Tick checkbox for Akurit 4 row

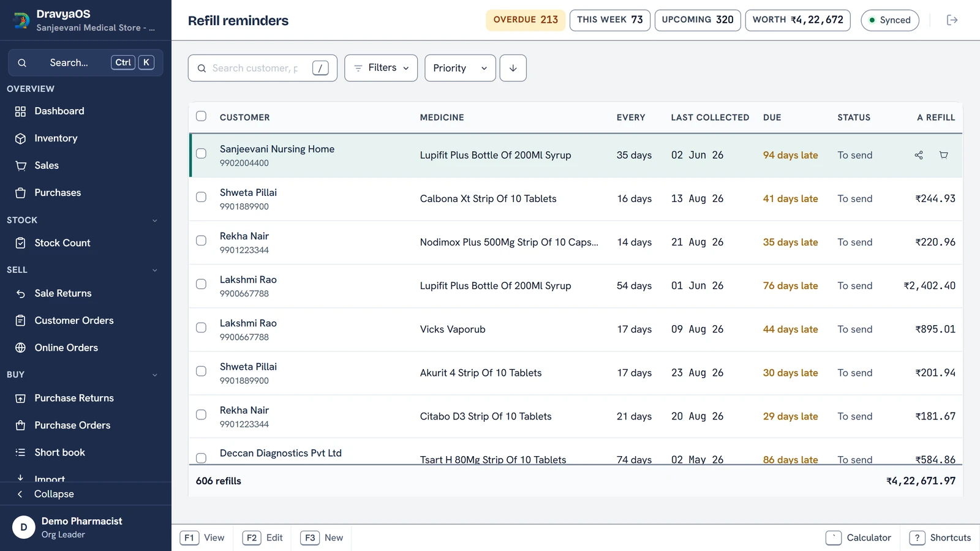(201, 371)
